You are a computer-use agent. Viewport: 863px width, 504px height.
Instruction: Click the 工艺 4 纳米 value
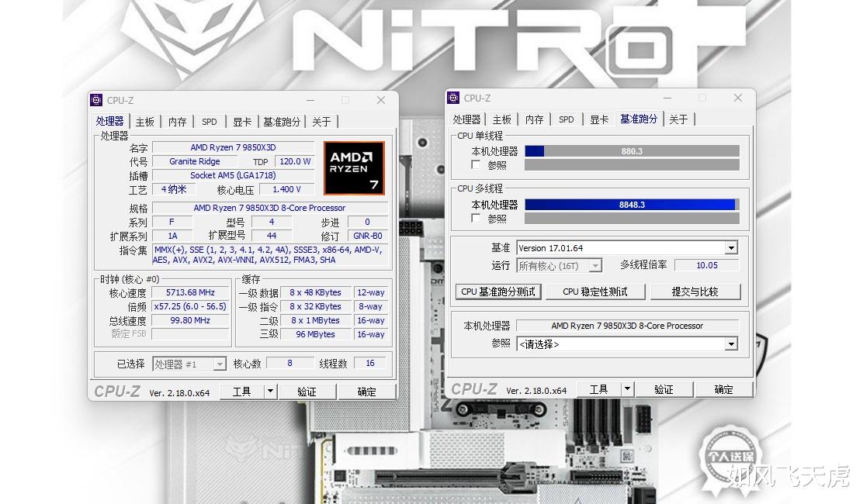pyautogui.click(x=173, y=189)
